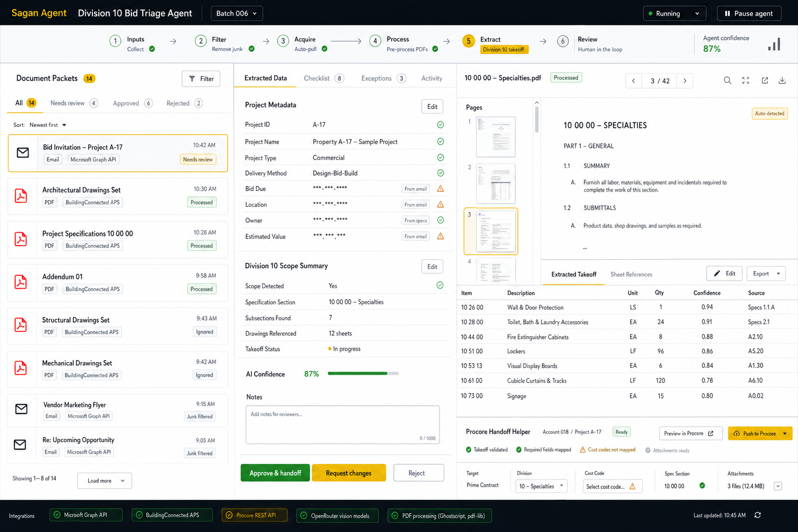Viewport: 798px width, 532px height.
Task: Toggle PDF processing Ghostscript integration
Action: 440,516
